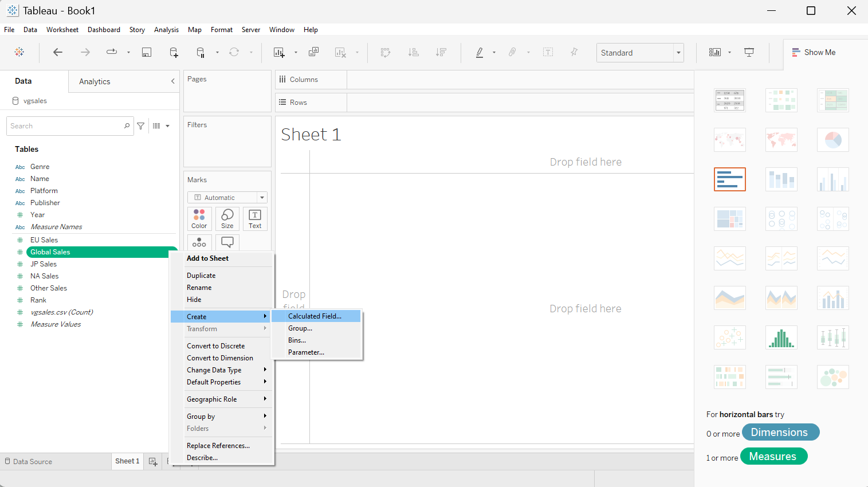The height and width of the screenshot is (487, 868).
Task: Toggle the Show Me panel button
Action: (x=814, y=52)
